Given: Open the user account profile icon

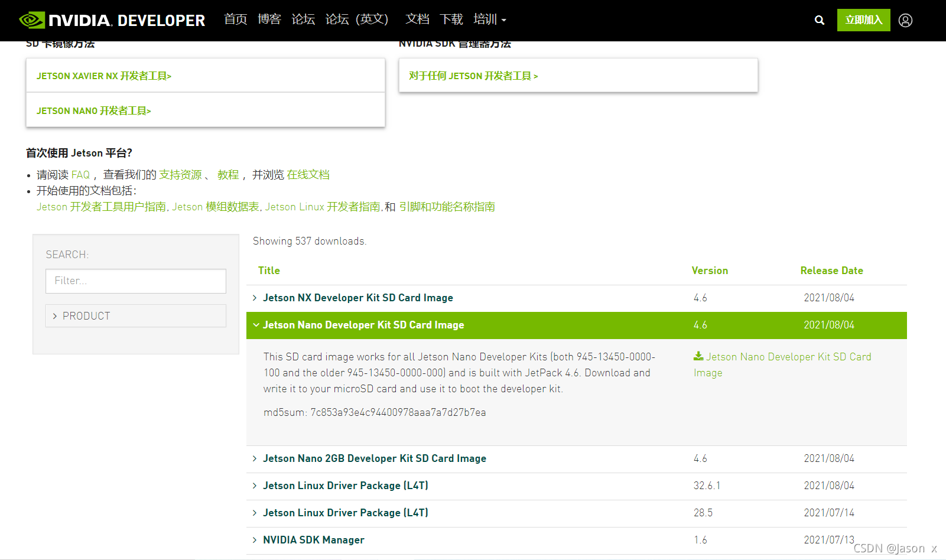Looking at the screenshot, I should click(905, 20).
